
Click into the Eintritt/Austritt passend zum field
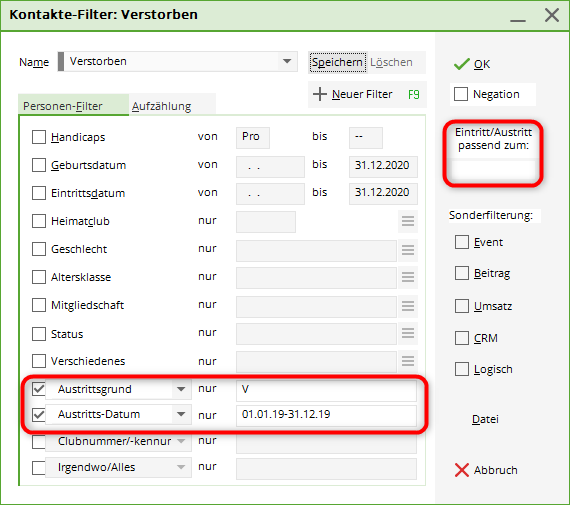493,169
